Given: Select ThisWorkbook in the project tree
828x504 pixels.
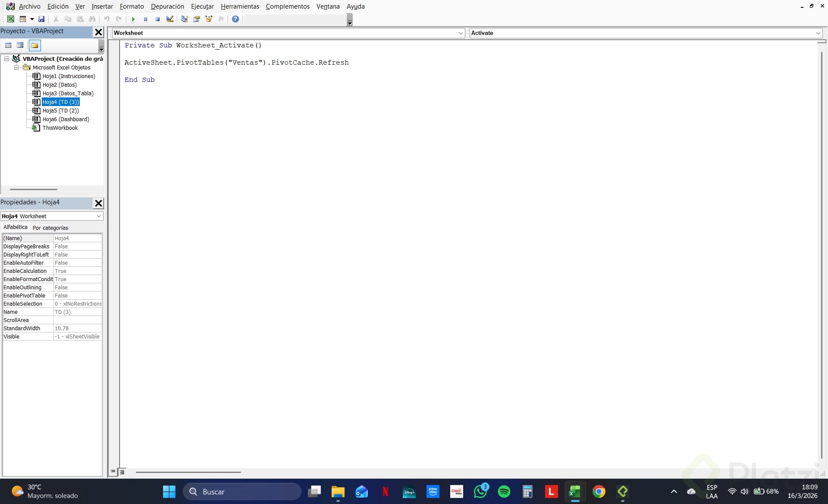Looking at the screenshot, I should coord(60,128).
